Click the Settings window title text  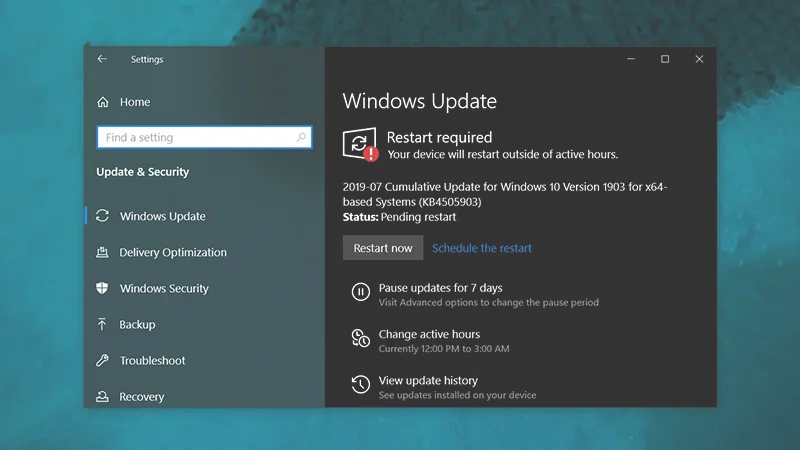[x=147, y=60]
